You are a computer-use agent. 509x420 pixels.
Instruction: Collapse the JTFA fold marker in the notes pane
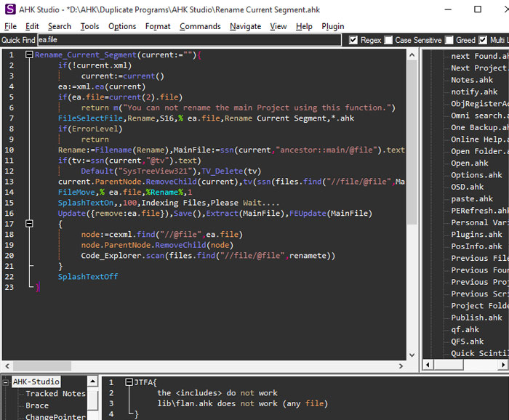[x=129, y=382]
